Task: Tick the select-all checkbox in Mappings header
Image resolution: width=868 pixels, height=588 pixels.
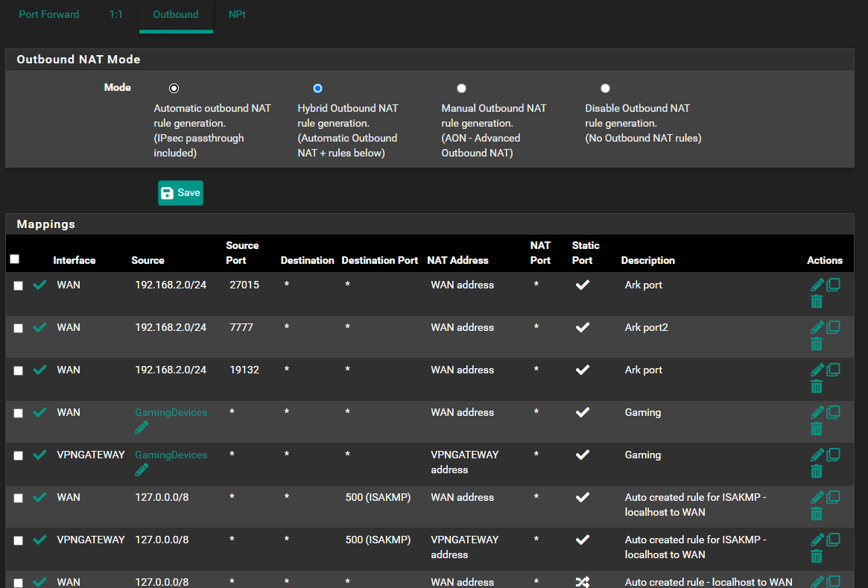Action: 15,259
